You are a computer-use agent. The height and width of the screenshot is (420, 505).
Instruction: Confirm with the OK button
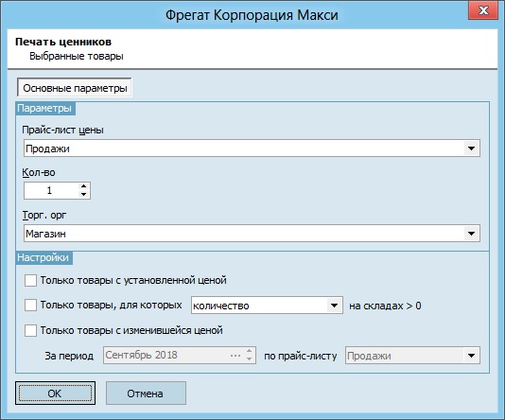55,394
